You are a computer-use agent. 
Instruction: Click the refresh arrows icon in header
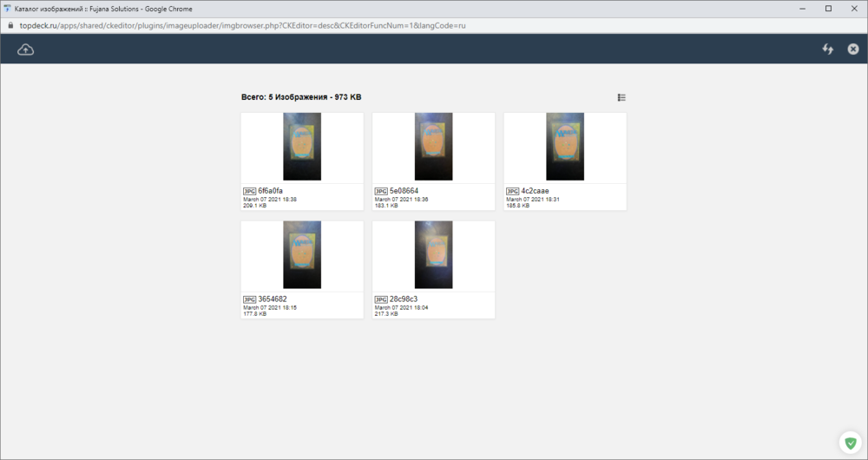pyautogui.click(x=828, y=49)
